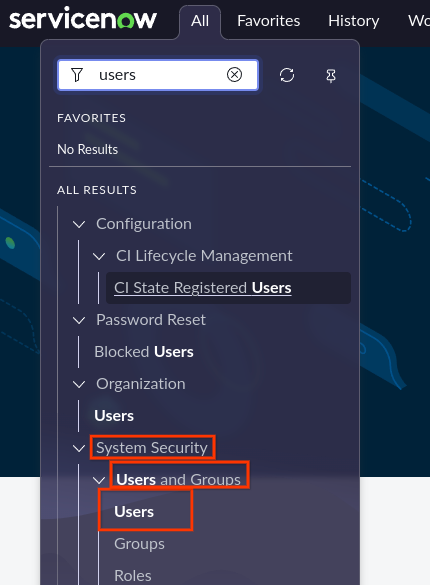The height and width of the screenshot is (585, 430).
Task: Clear the users filter text
Action: pos(234,75)
